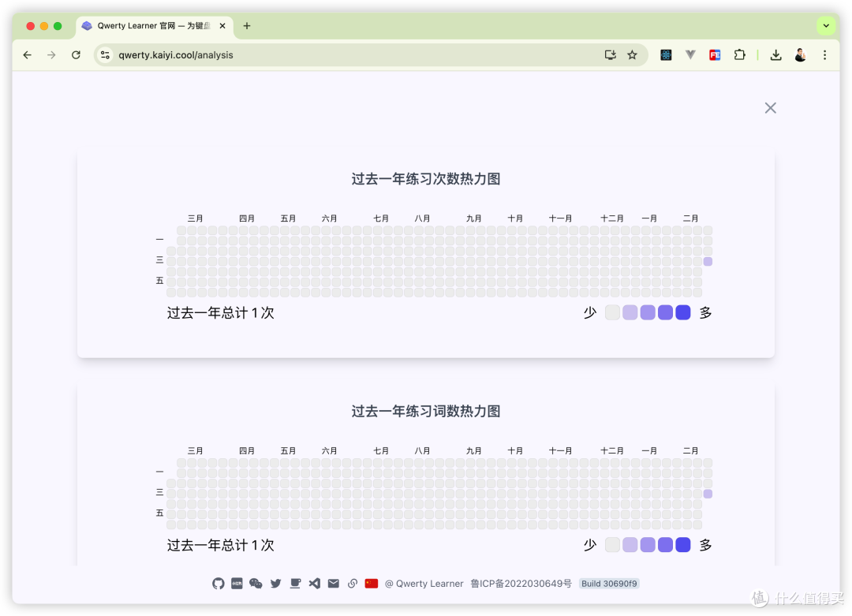852x616 pixels.
Task: Click the coffee cup donation icon
Action: coord(295,584)
